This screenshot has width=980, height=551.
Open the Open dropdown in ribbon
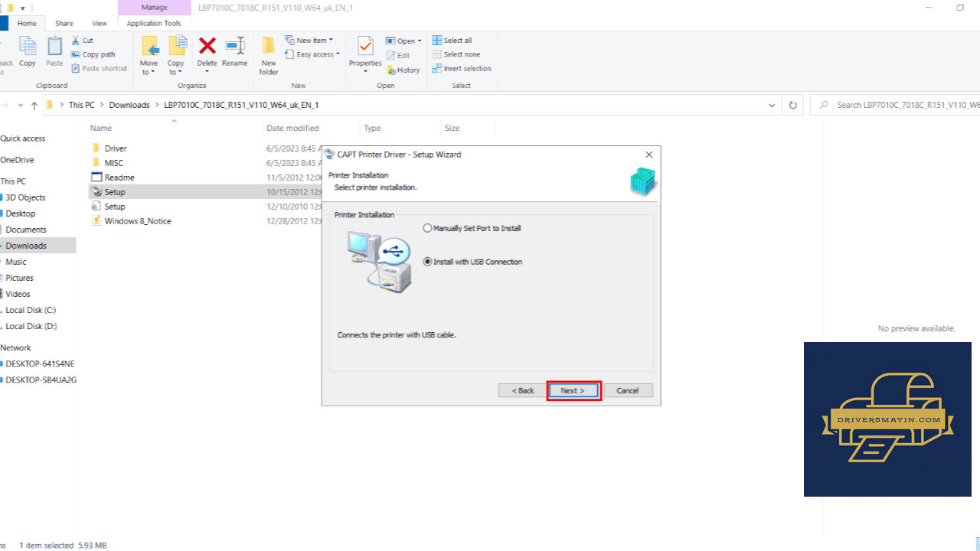click(403, 41)
